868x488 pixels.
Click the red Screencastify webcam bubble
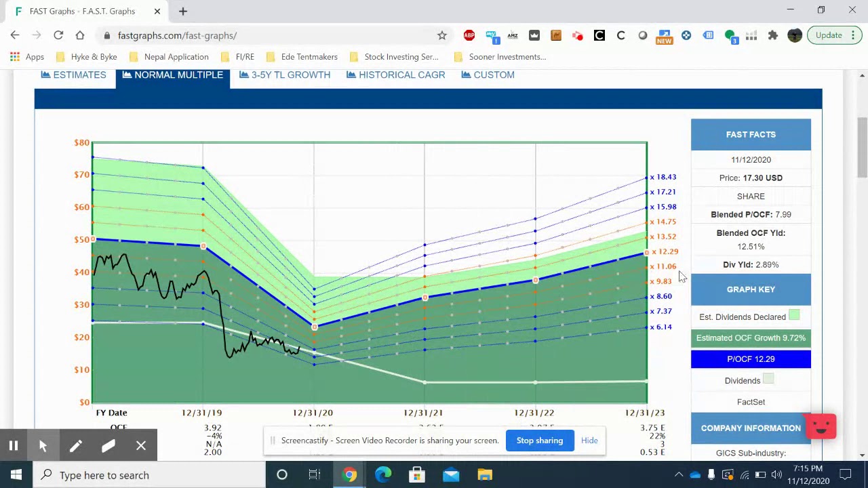[821, 426]
